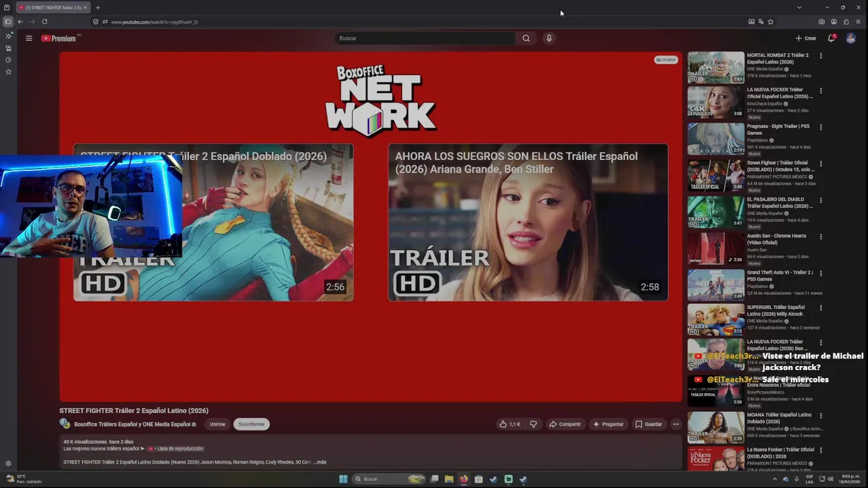Screen dimensions: 868x488
Task: Go back with the browser back arrow
Action: pyautogui.click(x=20, y=22)
